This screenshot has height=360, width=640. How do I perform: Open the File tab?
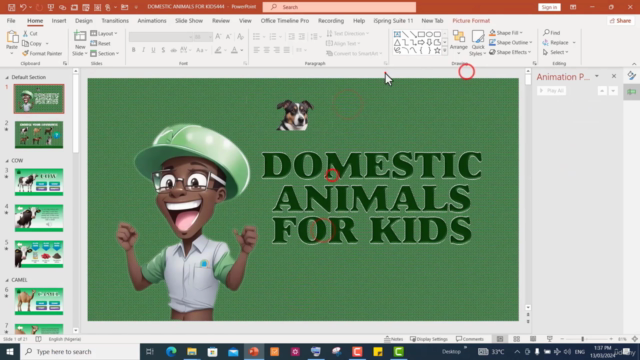[11, 20]
